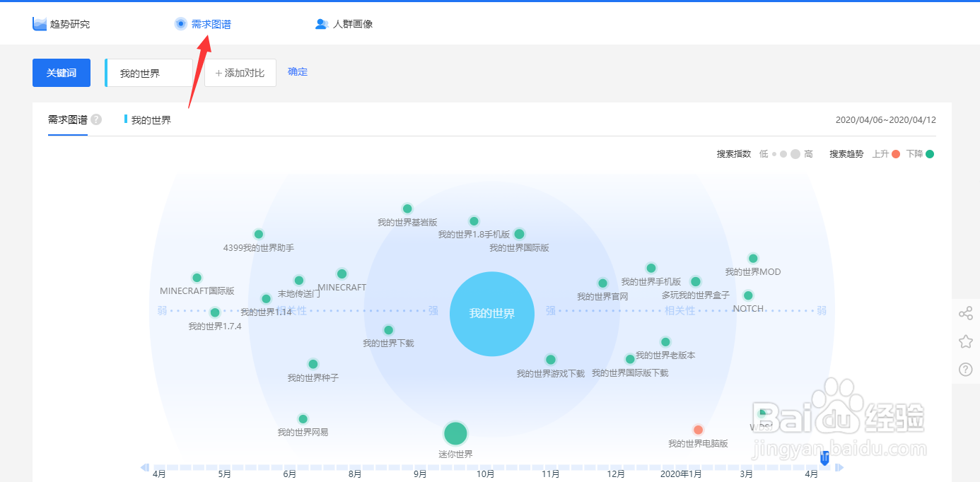Select the MINECRAFT国际版 node
The width and height of the screenshot is (980, 482).
click(x=197, y=278)
